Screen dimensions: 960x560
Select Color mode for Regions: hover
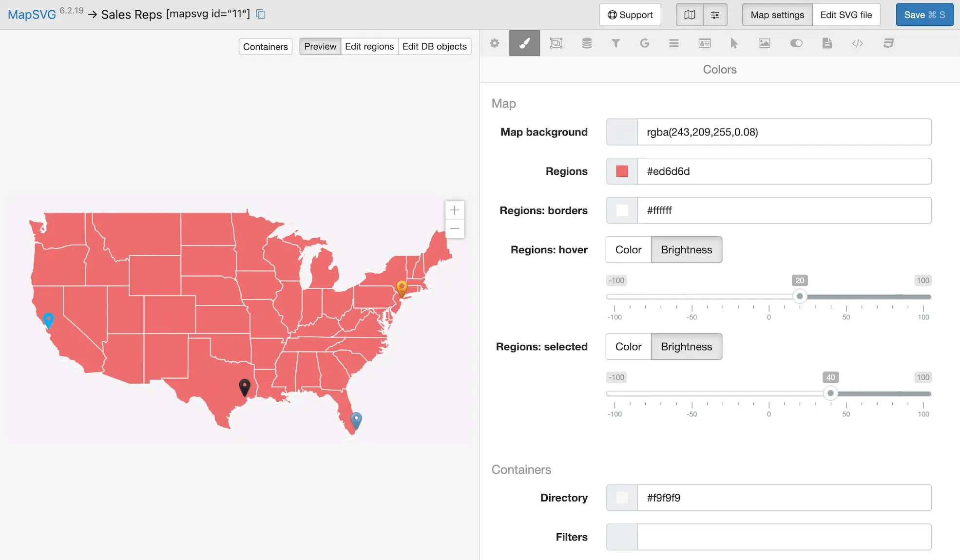pyautogui.click(x=628, y=250)
